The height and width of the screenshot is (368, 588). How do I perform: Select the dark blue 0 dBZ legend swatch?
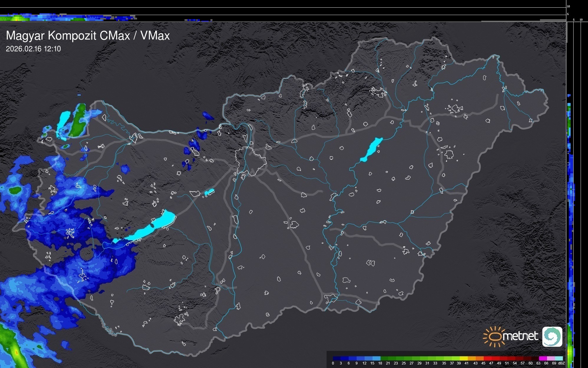pyautogui.click(x=337, y=359)
